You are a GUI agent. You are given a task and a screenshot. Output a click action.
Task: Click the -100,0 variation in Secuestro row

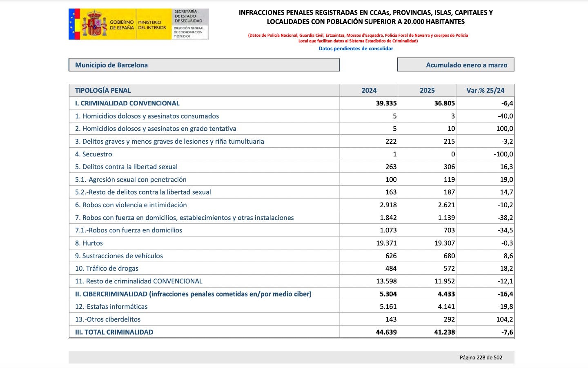click(503, 154)
